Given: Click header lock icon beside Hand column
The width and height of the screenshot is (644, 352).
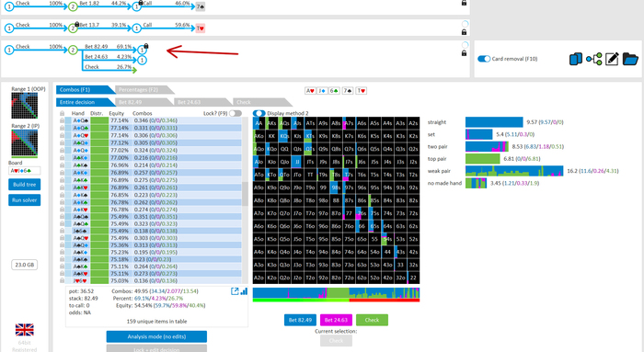Looking at the screenshot, I should (x=62, y=113).
